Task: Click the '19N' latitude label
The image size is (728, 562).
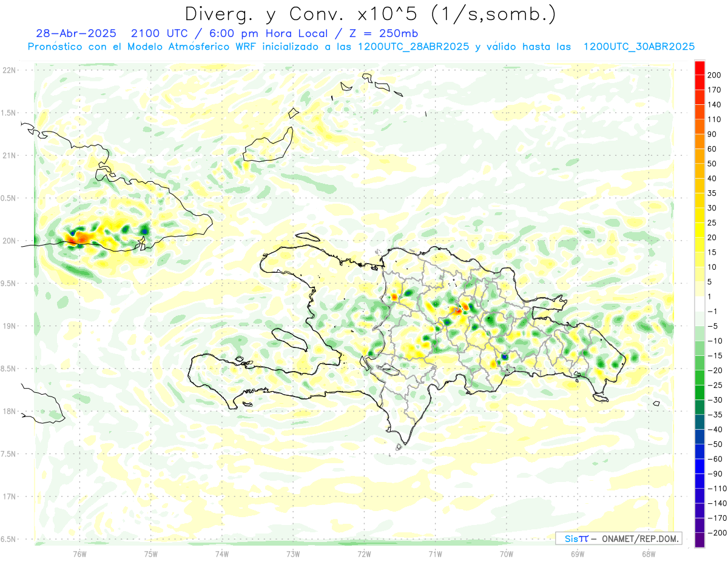Action: [8, 326]
